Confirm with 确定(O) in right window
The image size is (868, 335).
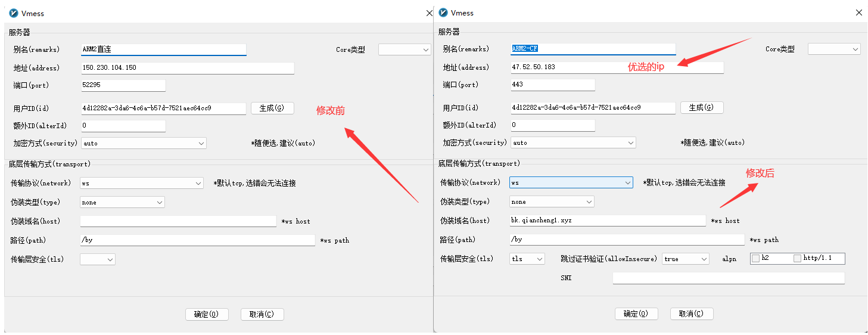636,314
